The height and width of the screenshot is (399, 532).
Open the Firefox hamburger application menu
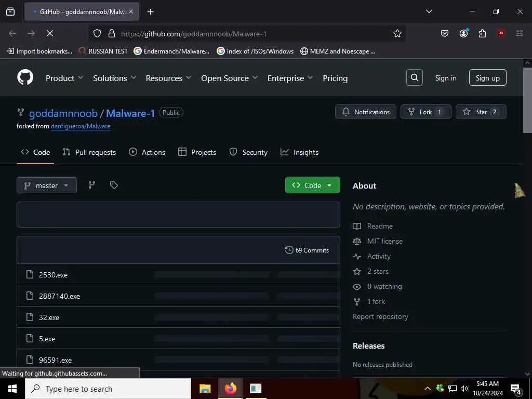(x=520, y=33)
